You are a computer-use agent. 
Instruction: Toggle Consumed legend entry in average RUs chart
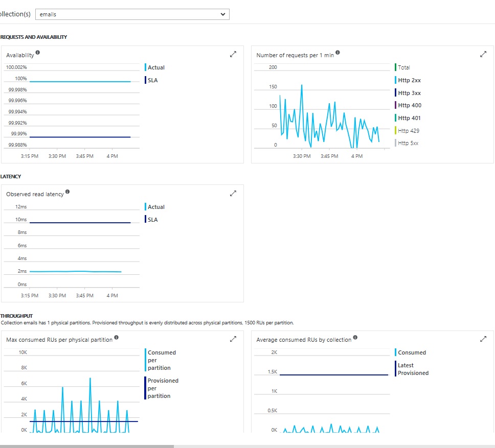[411, 352]
